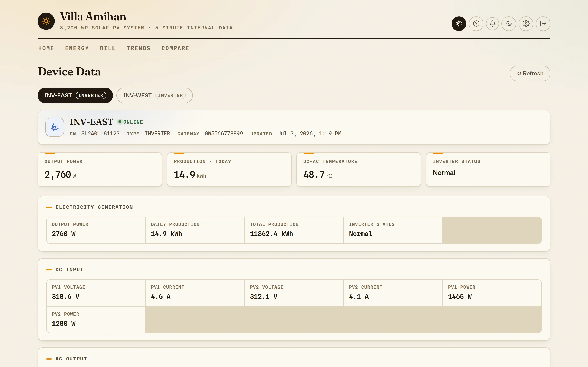Select the INV-EAST inverter pill
This screenshot has width=588, height=367.
click(x=75, y=95)
